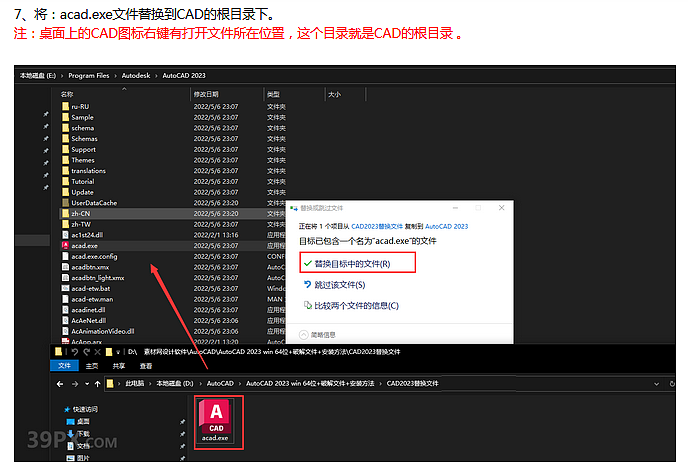This screenshot has height=475, width=688.
Task: Select the acadinet.dll file name
Action: (88, 310)
